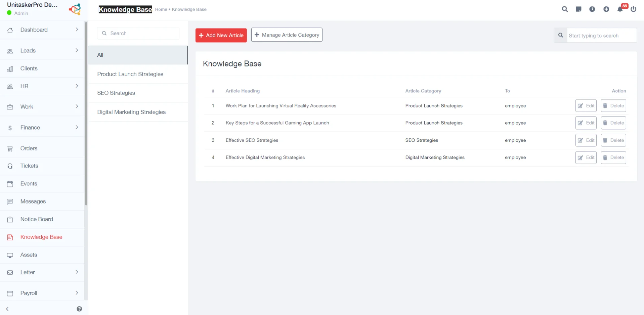Open the Orders menu item
The height and width of the screenshot is (315, 644).
pos(42,148)
